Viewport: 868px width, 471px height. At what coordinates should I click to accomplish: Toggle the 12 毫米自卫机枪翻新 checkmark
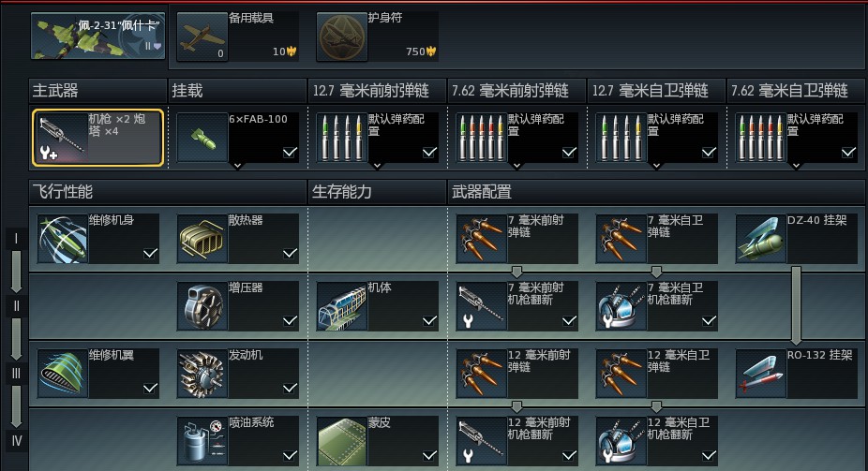pyautogui.click(x=709, y=455)
